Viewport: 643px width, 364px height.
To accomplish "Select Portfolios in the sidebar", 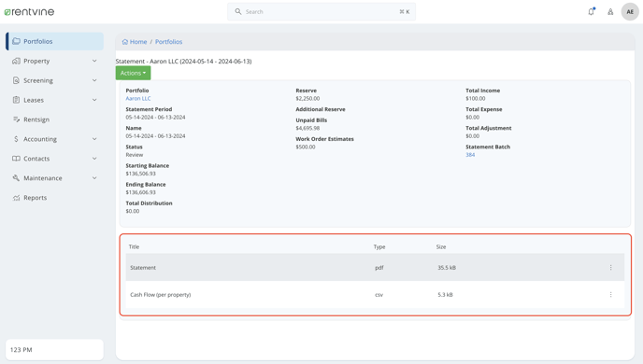I will (54, 41).
